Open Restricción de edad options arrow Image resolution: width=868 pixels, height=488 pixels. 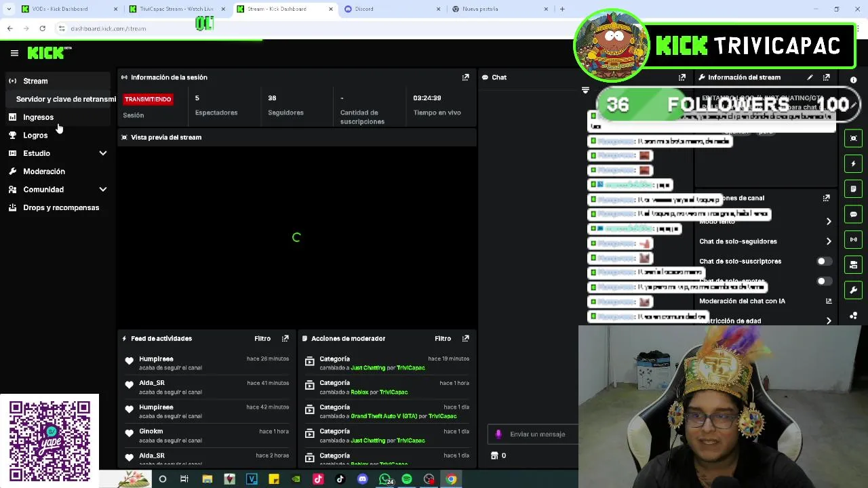(x=829, y=321)
